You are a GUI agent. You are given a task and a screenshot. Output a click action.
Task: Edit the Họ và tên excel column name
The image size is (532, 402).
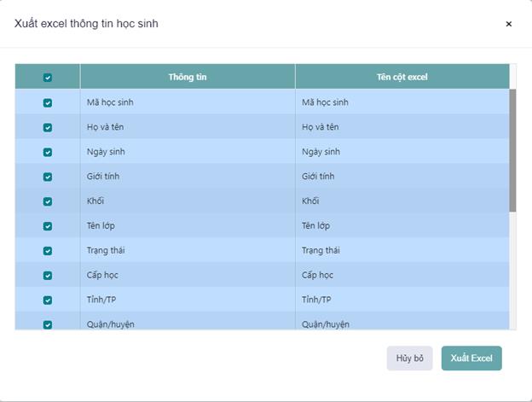[x=401, y=127]
